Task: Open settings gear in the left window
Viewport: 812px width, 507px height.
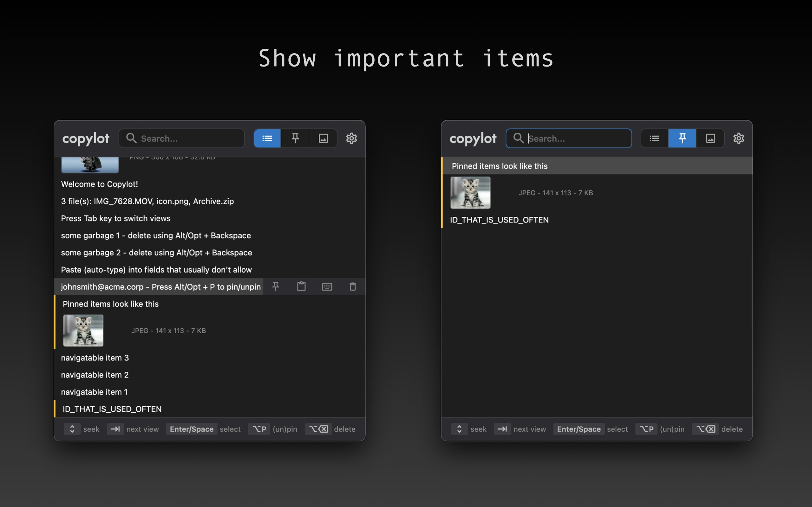Action: coord(352,138)
